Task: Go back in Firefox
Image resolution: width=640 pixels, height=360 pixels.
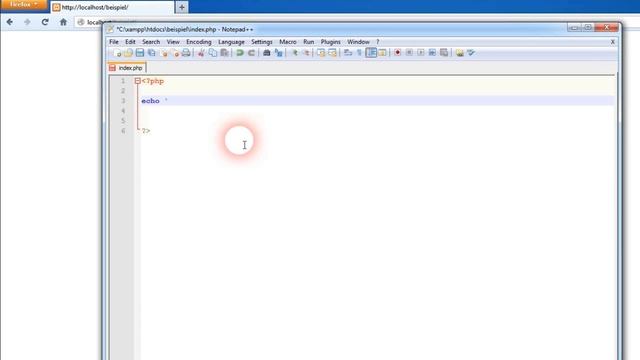Action: [x=10, y=22]
